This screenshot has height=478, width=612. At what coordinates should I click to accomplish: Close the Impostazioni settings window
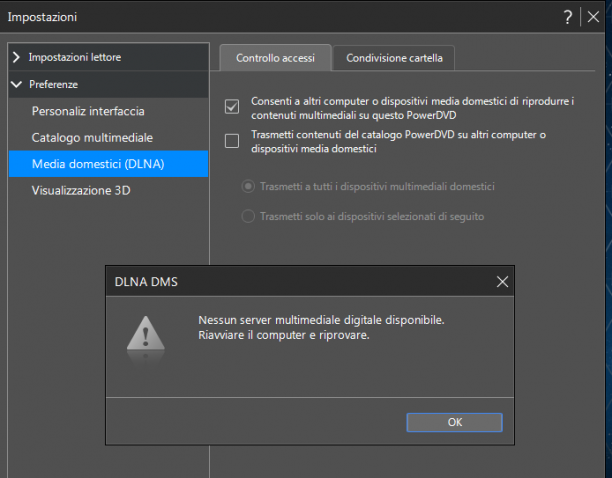(593, 17)
